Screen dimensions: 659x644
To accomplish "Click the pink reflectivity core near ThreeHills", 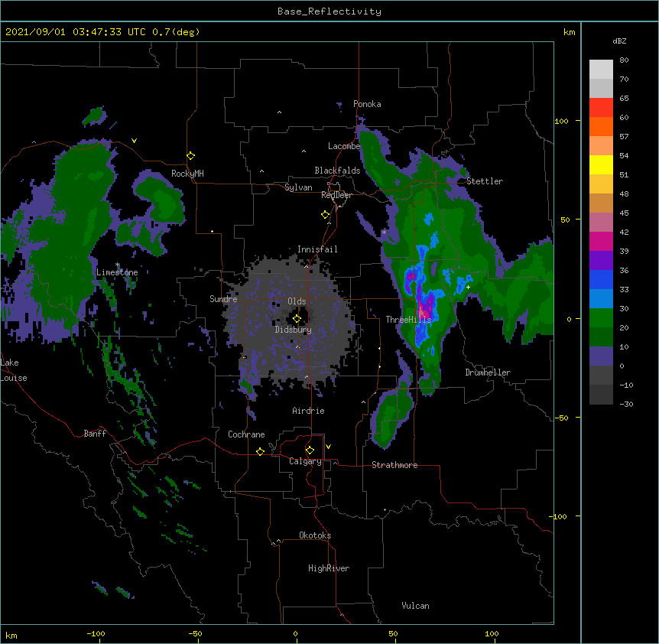I will pyautogui.click(x=424, y=313).
